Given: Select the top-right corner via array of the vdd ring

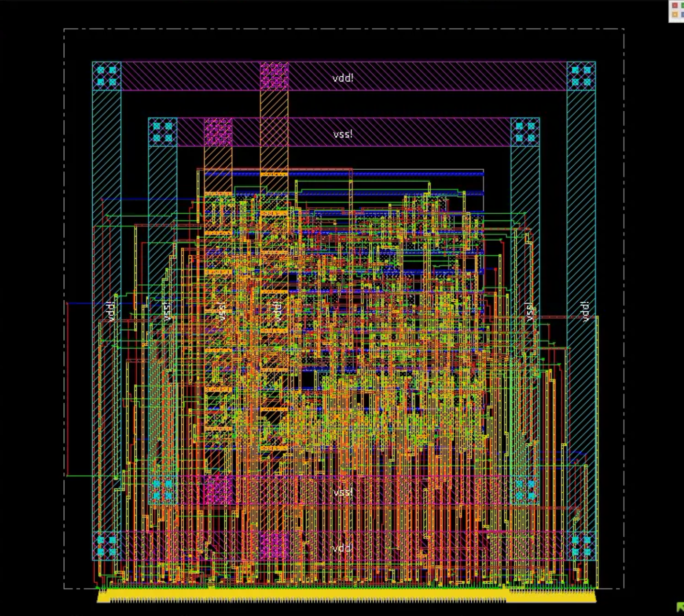Looking at the screenshot, I should tap(581, 76).
